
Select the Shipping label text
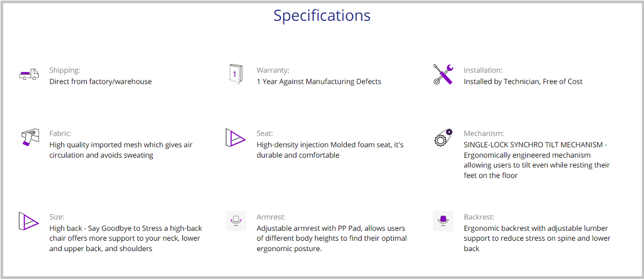[x=64, y=70]
